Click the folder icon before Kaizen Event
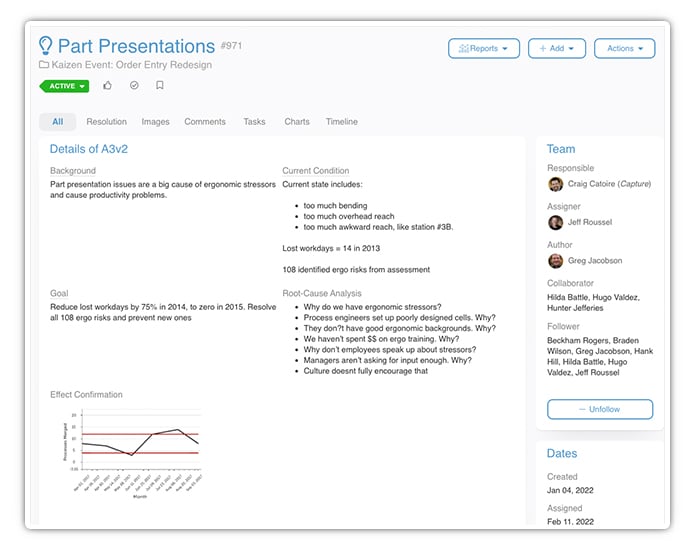This screenshot has width=699, height=551. pyautogui.click(x=44, y=65)
